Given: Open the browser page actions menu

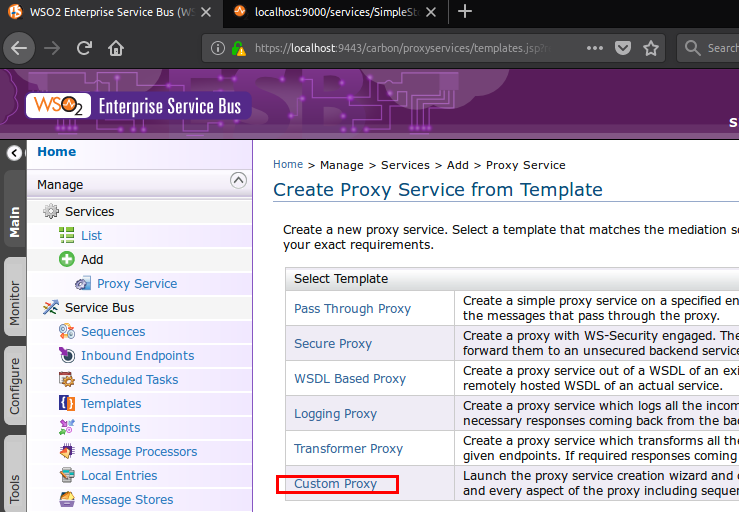Looking at the screenshot, I should [x=594, y=48].
